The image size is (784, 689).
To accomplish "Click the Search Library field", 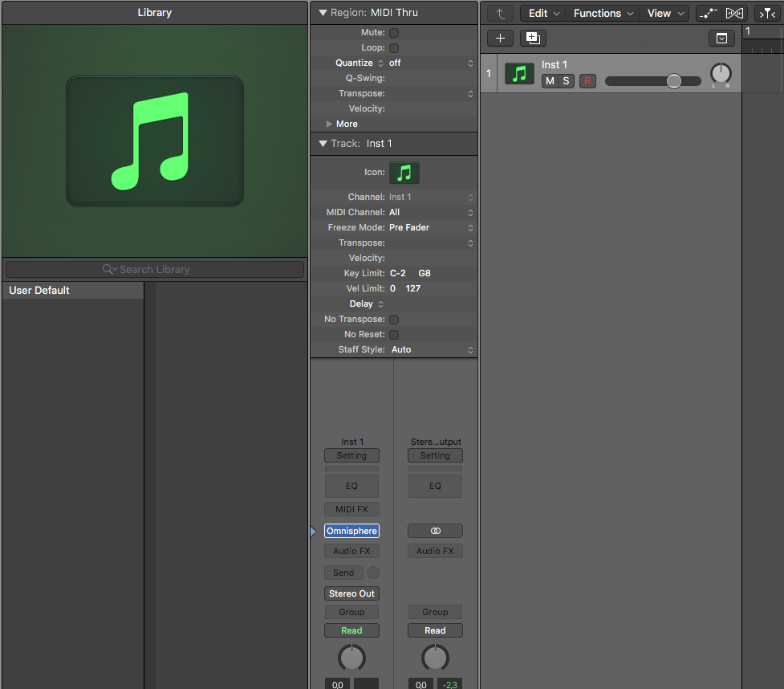I will tap(155, 269).
